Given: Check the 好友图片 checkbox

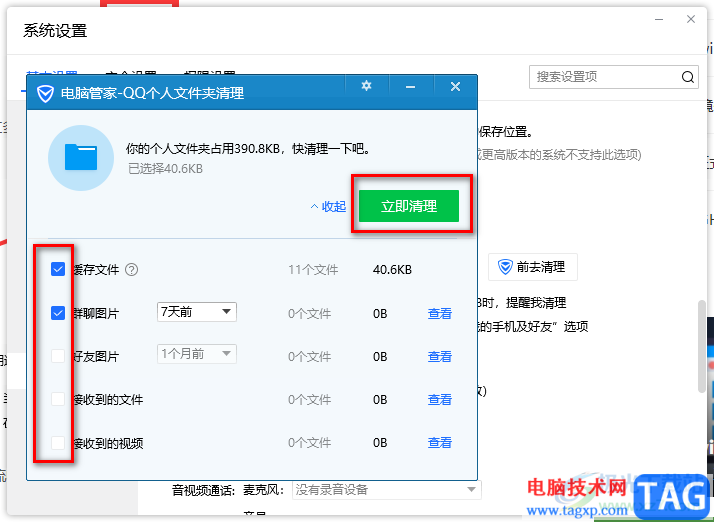Looking at the screenshot, I should coord(58,356).
